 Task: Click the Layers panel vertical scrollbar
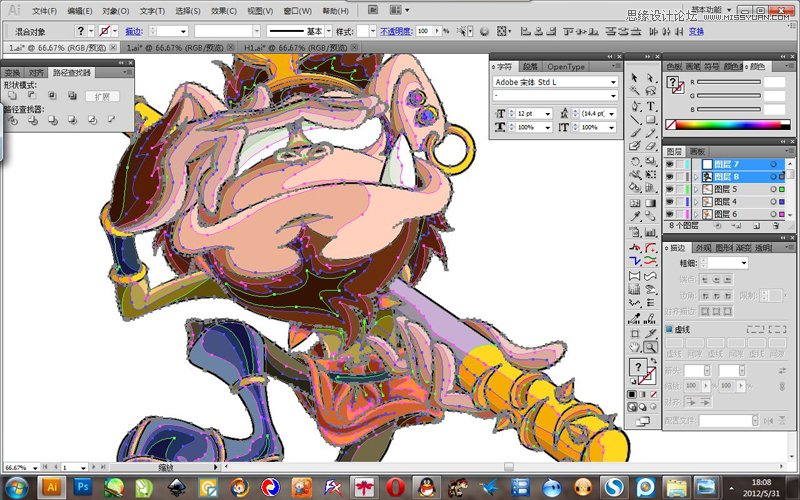click(x=790, y=189)
